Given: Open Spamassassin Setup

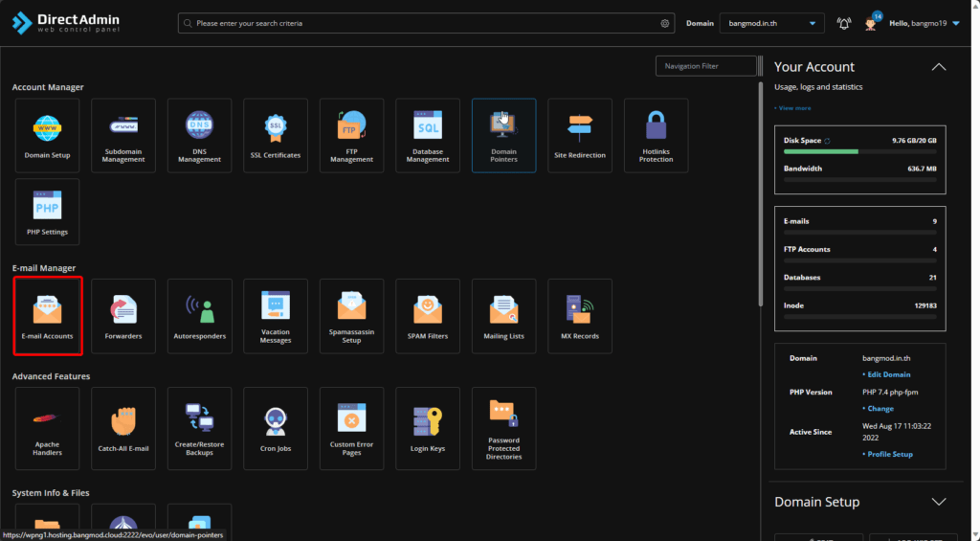Looking at the screenshot, I should (x=351, y=316).
